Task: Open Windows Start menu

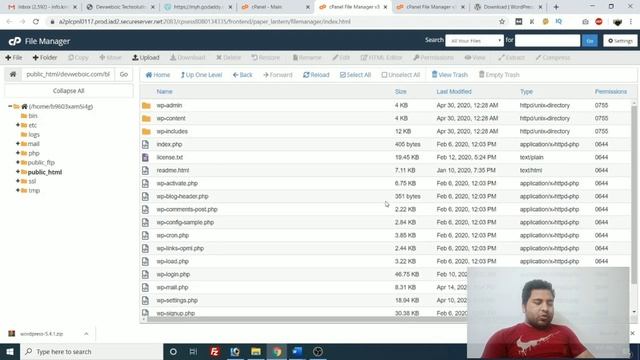Action: [x=10, y=351]
